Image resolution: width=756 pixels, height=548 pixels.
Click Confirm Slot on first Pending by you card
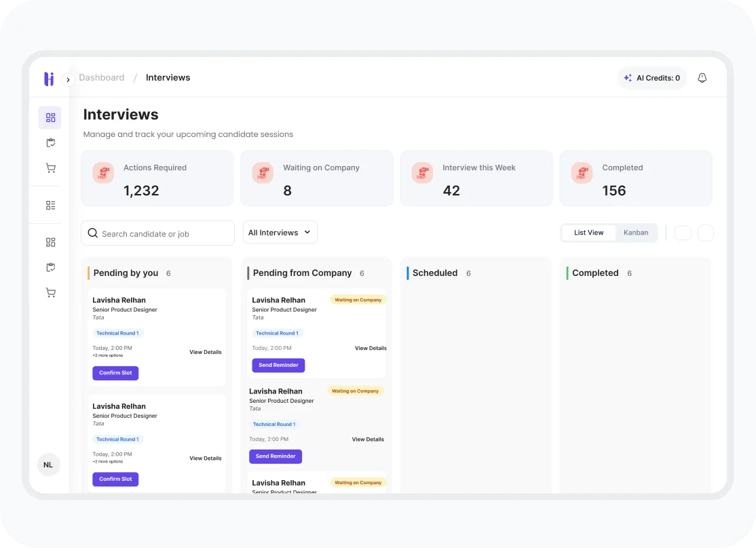(115, 373)
